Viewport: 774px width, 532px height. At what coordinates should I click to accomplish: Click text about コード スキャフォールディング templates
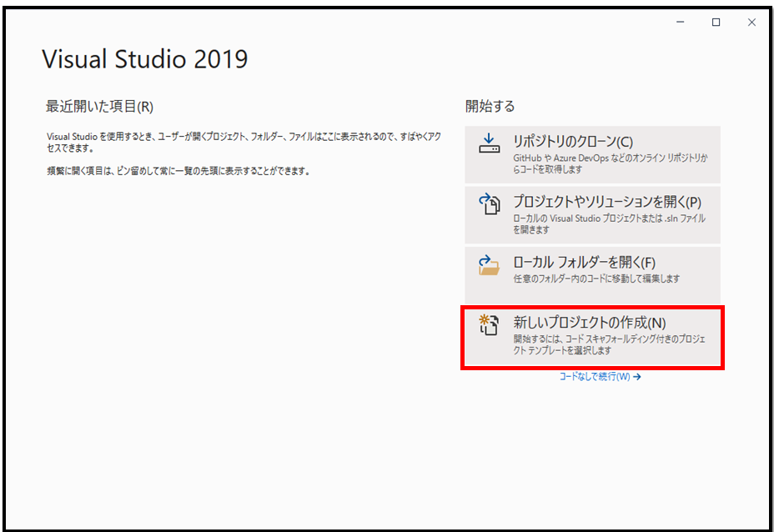pyautogui.click(x=609, y=344)
